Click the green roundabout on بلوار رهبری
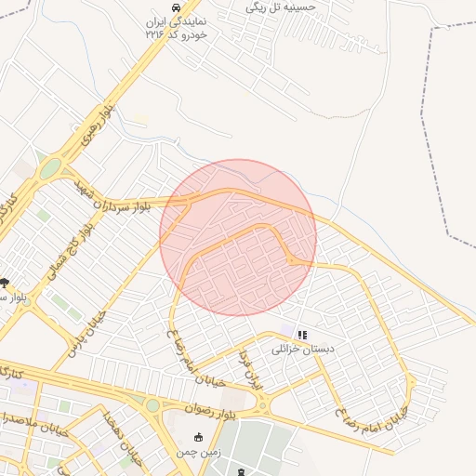 (x=50, y=168)
